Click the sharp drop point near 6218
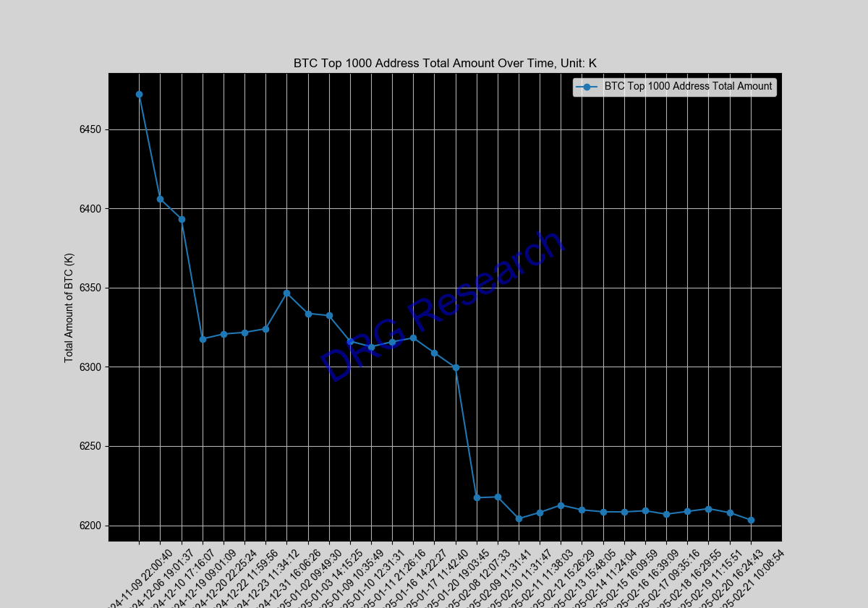868x608 pixels. 477,497
